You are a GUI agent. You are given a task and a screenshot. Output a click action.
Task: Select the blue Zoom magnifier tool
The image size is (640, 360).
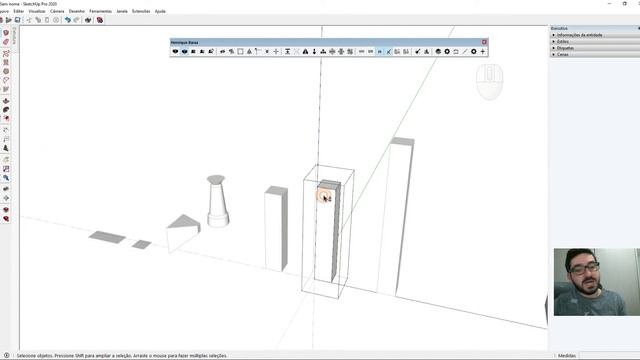(6, 178)
